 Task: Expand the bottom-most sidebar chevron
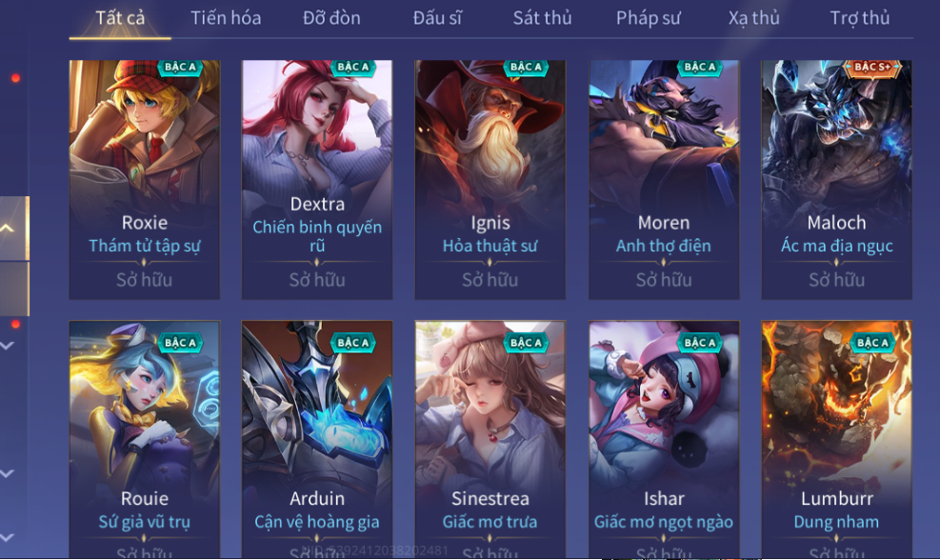coord(8,537)
